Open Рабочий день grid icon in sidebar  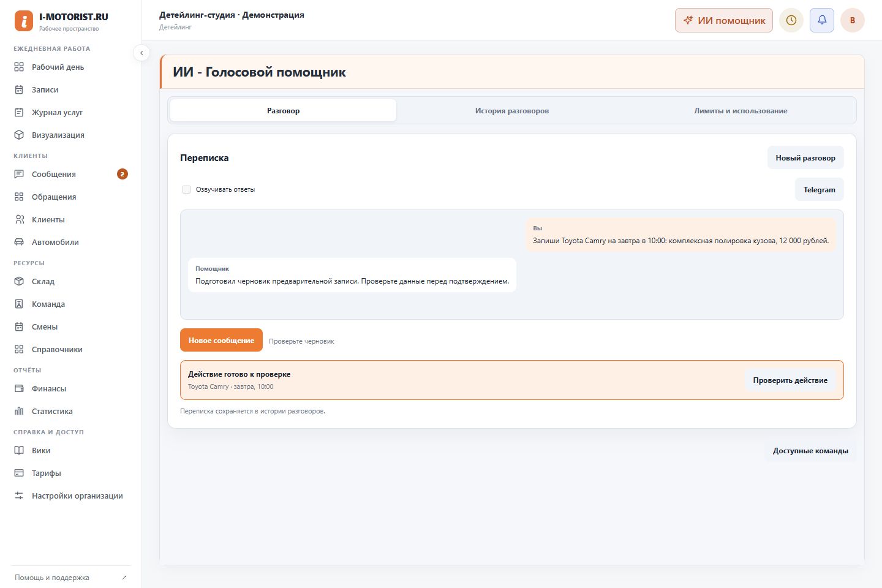click(19, 67)
